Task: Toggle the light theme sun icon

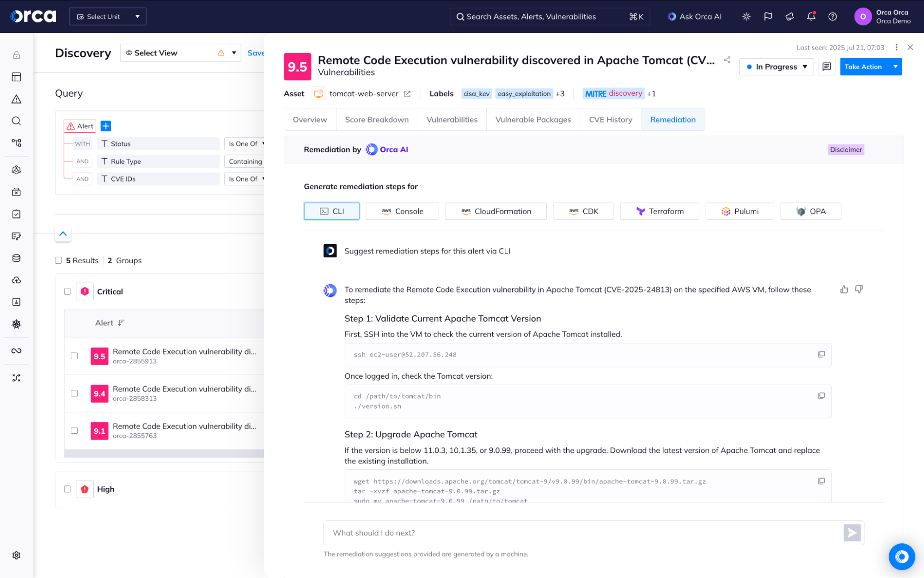Action: 746,17
